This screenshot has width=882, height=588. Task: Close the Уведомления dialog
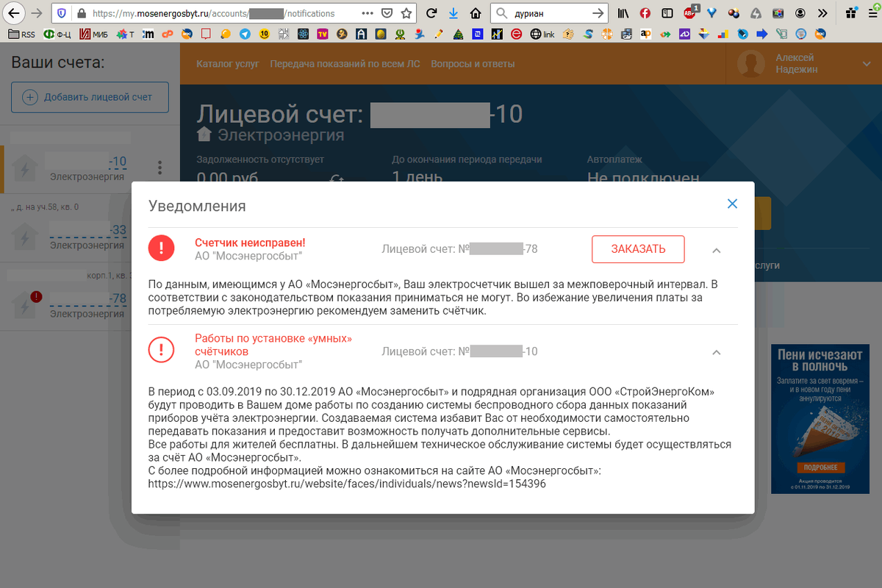click(x=732, y=204)
